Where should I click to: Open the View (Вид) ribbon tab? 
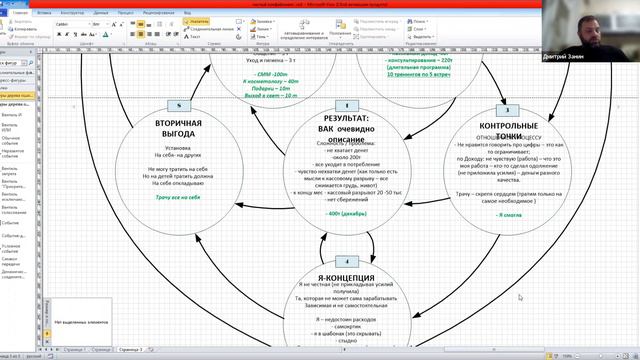click(187, 13)
